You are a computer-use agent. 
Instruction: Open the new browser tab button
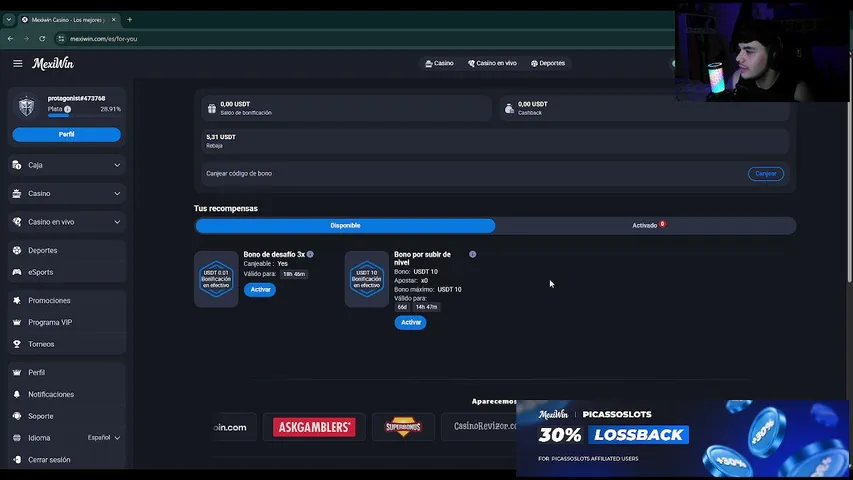(x=129, y=20)
